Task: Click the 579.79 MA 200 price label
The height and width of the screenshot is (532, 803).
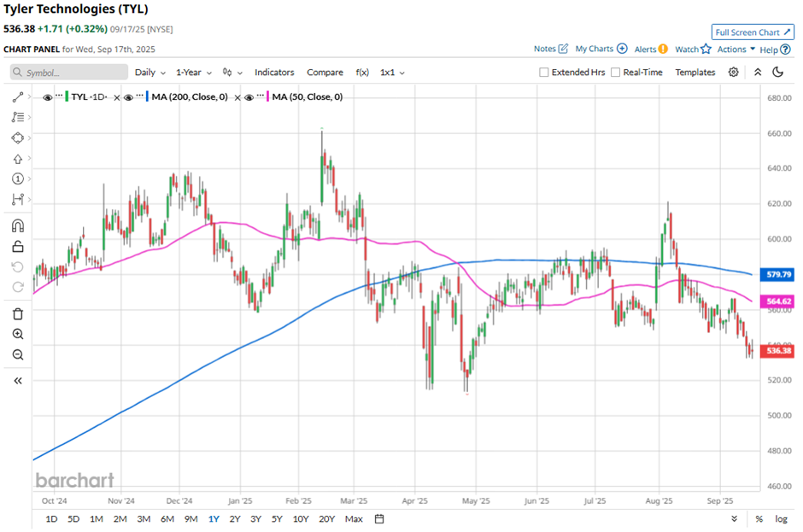Action: (x=777, y=274)
